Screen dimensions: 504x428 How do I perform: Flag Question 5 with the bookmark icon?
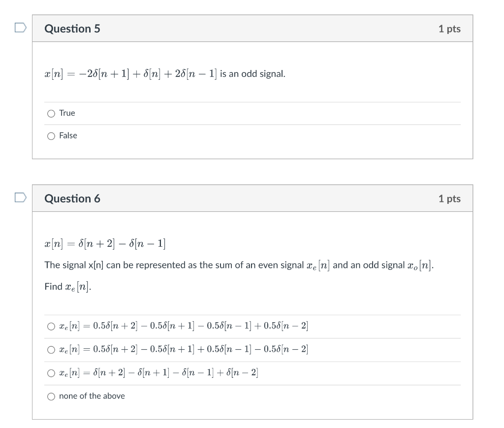21,28
